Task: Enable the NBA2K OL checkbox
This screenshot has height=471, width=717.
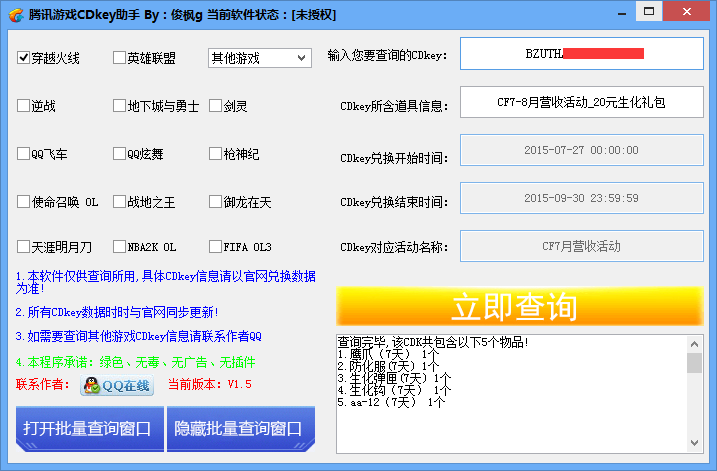Action: pyautogui.click(x=120, y=247)
